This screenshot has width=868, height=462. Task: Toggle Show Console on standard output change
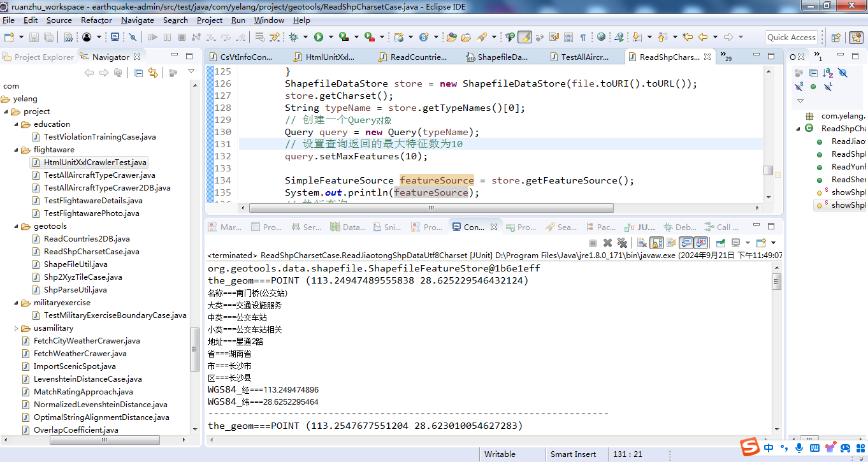[686, 243]
